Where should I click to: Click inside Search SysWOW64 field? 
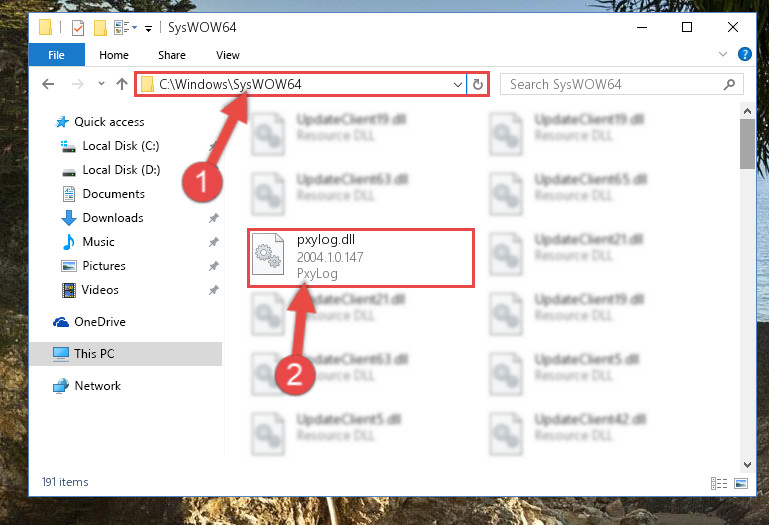point(613,84)
